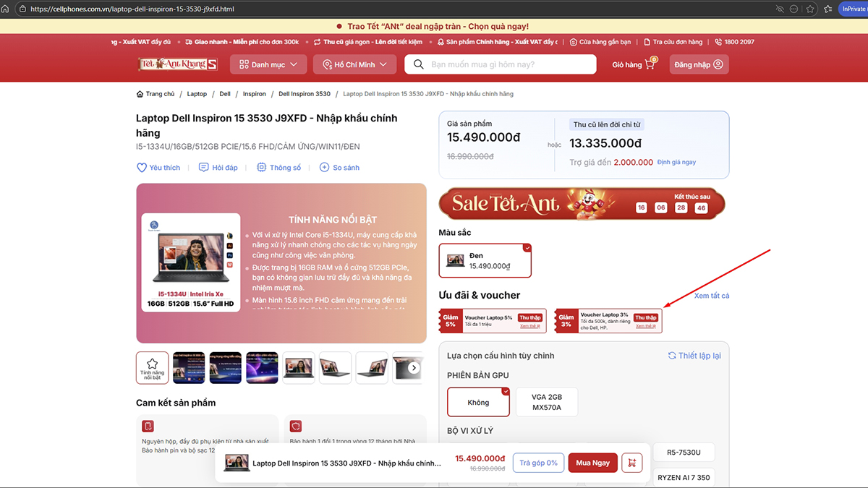The image size is (868, 488).
Task: Go to Trang chủ breadcrumb
Action: (156, 94)
